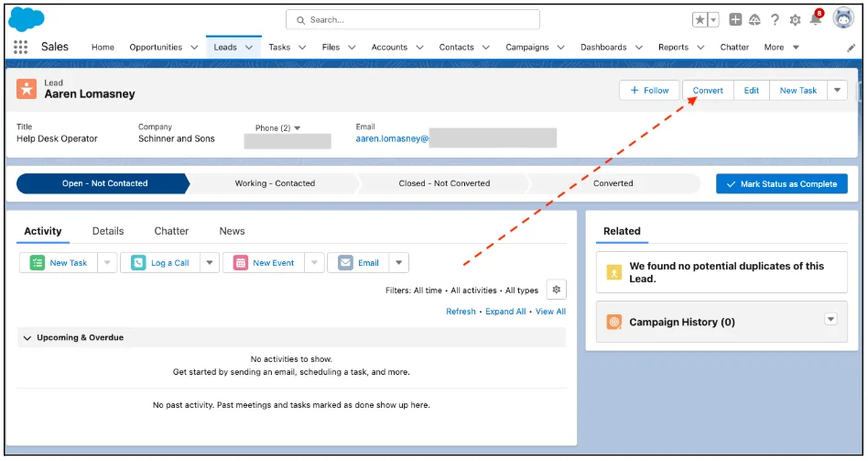The width and height of the screenshot is (868, 461).
Task: Click the aaren.lomasney email link
Action: [x=392, y=138]
